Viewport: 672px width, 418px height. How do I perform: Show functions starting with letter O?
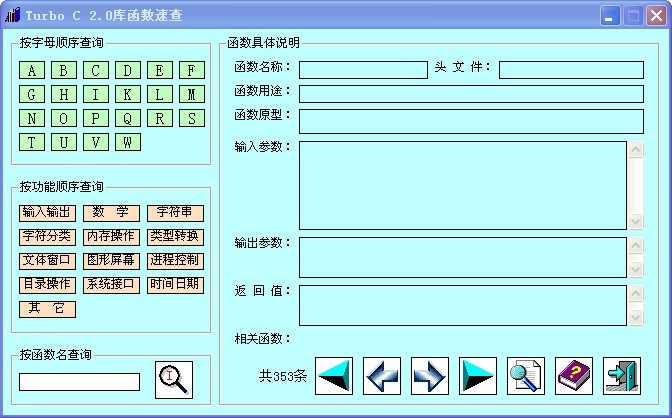64,118
